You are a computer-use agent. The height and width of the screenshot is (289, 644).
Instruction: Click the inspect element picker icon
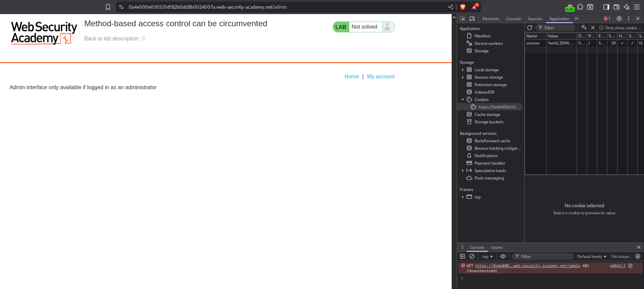point(462,19)
